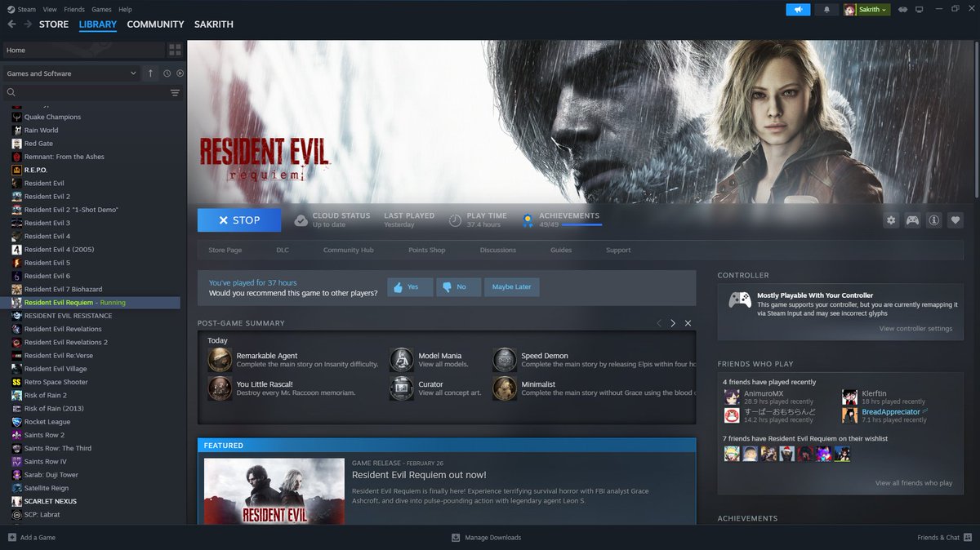The image size is (980, 550).
Task: Click the Cloud Status icon
Action: (x=301, y=220)
